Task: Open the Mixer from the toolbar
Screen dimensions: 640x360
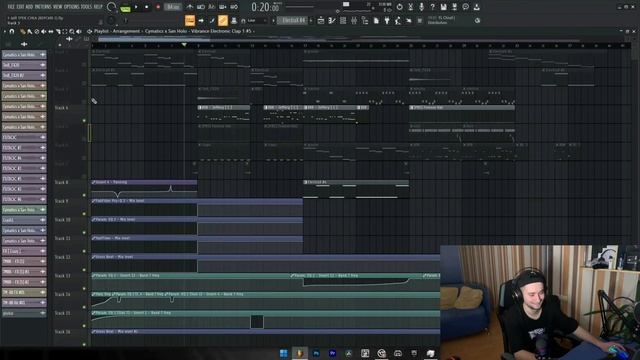Action: (354, 20)
